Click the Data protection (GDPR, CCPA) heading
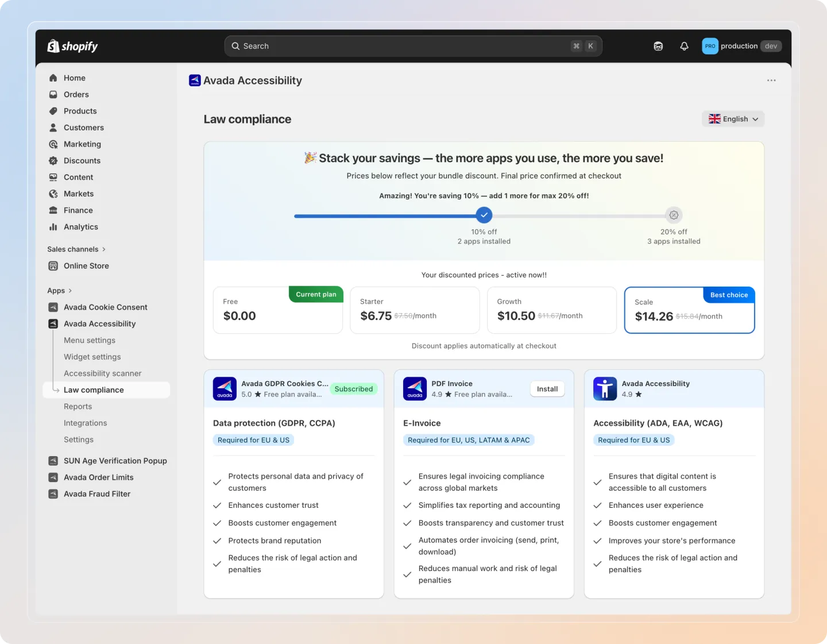 (274, 423)
